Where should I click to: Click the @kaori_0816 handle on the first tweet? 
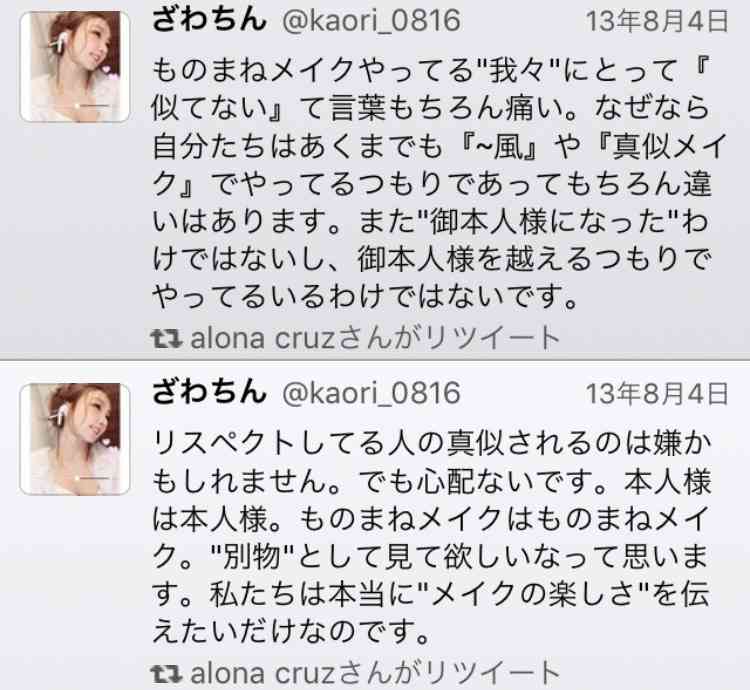point(371,22)
